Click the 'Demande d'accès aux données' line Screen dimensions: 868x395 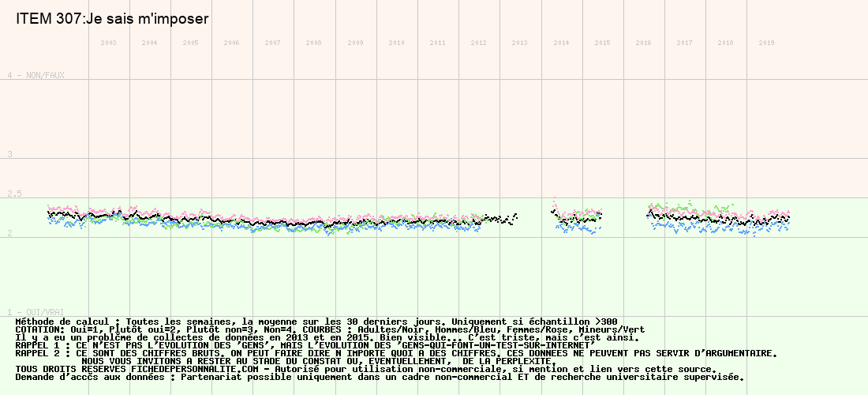point(380,378)
